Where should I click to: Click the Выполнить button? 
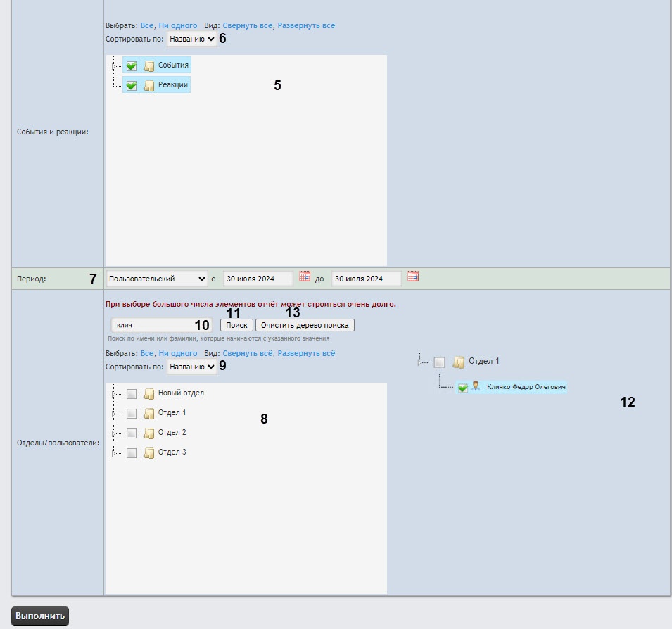40,616
